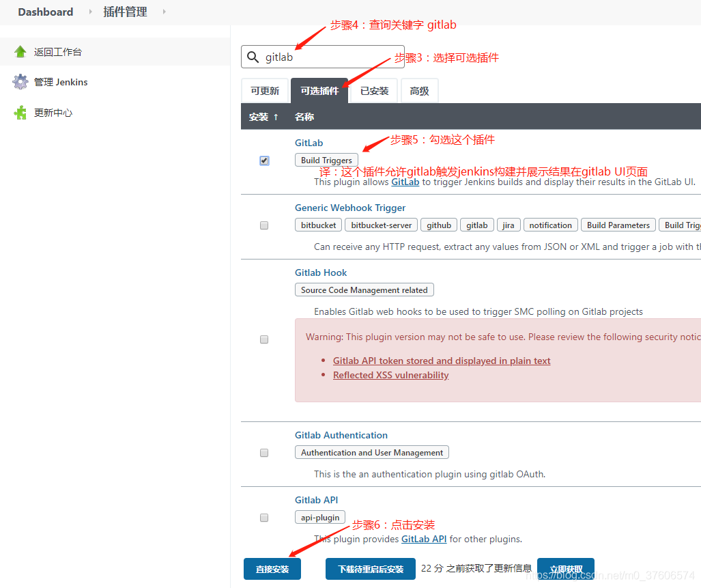Click the 下载待重启后安装 button
701x588 pixels.
pyautogui.click(x=371, y=569)
